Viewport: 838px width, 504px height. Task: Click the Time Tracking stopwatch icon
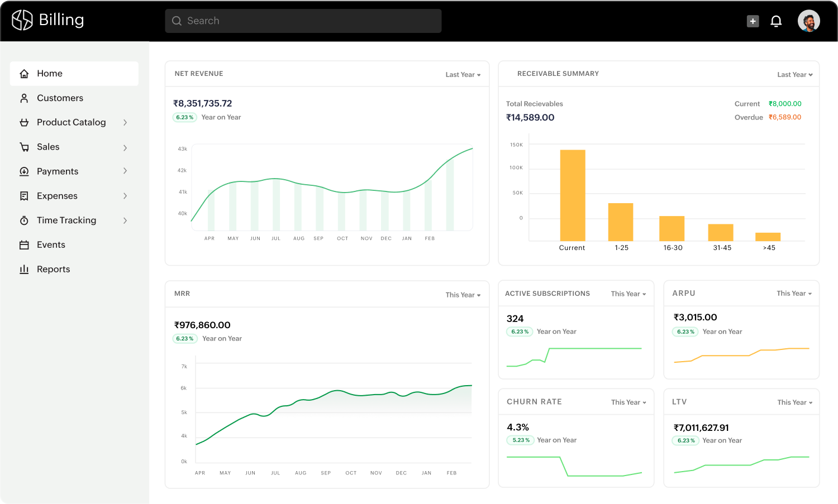tap(24, 220)
